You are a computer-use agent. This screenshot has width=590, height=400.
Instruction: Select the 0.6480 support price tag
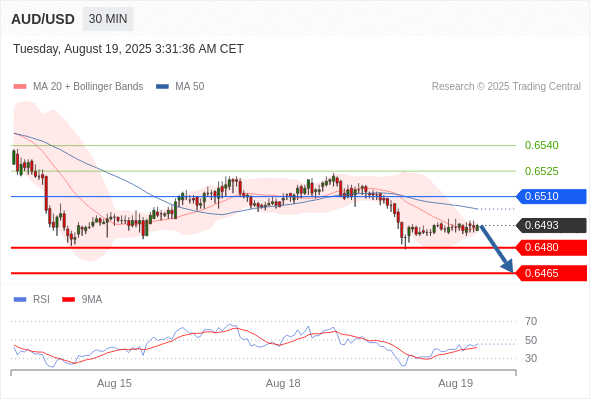[x=551, y=248]
